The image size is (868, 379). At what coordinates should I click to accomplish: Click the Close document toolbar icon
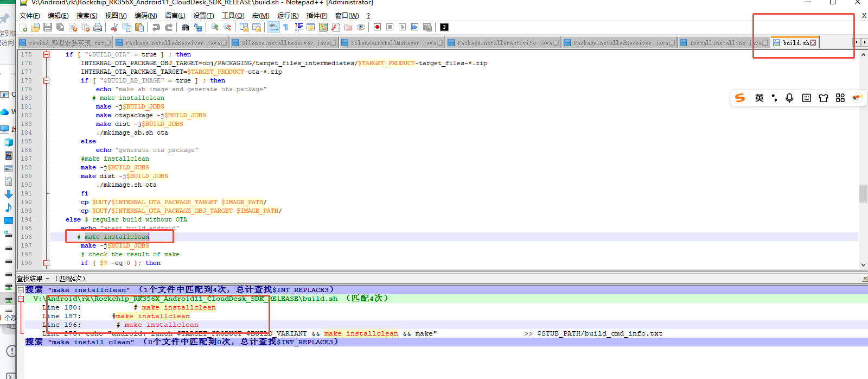coord(73,27)
